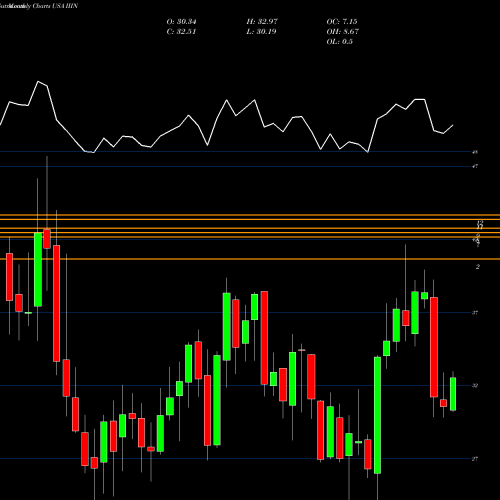Click the price axis label 37
The image size is (500, 500).
pos(475,313)
